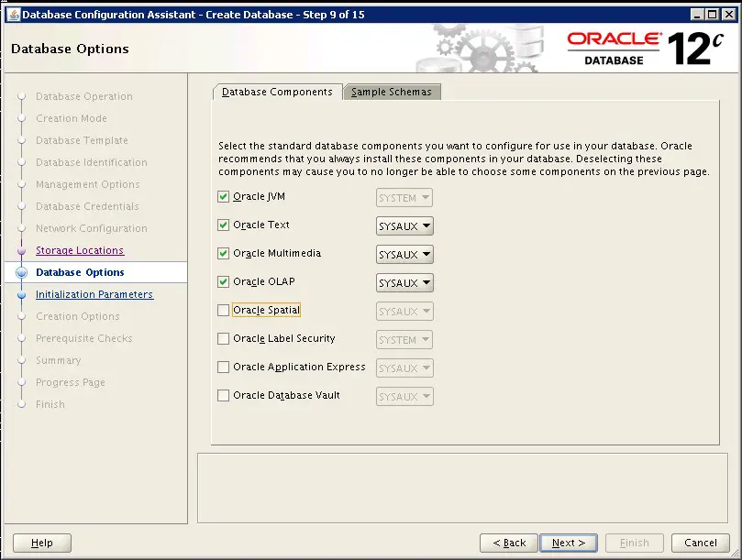Tick the Oracle Label Security checkbox
This screenshot has height=560, width=742.
223,338
